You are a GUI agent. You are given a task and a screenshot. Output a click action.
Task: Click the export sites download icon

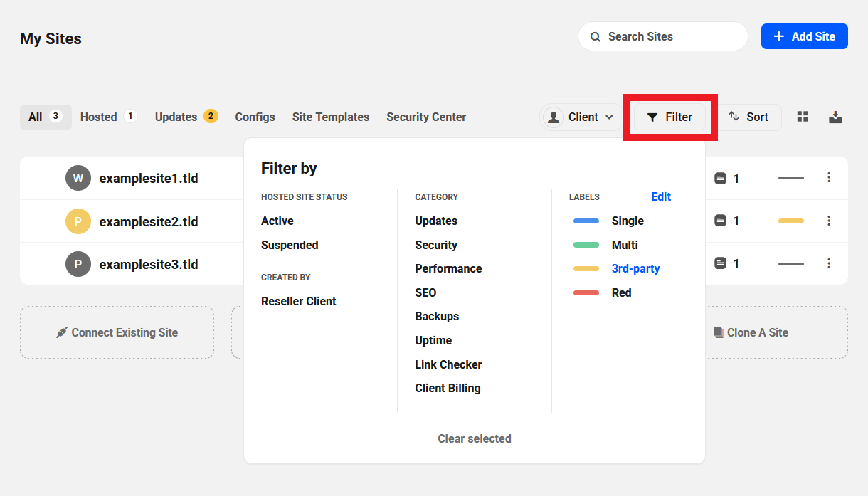click(x=835, y=117)
